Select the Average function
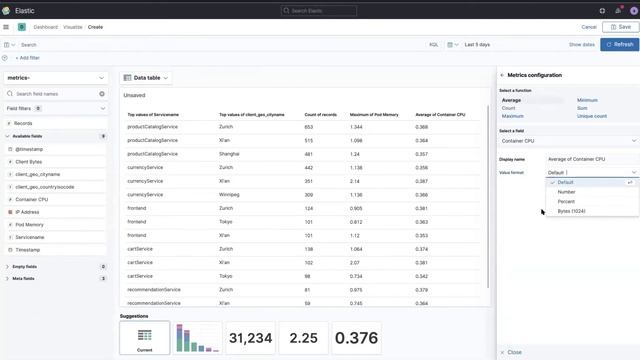640x360 pixels. tap(511, 100)
